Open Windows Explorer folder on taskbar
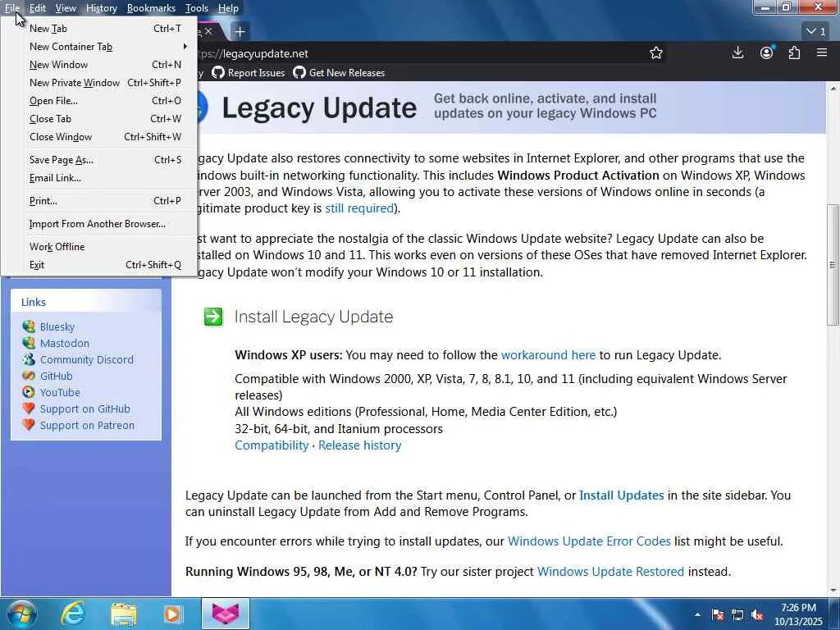 [x=124, y=614]
